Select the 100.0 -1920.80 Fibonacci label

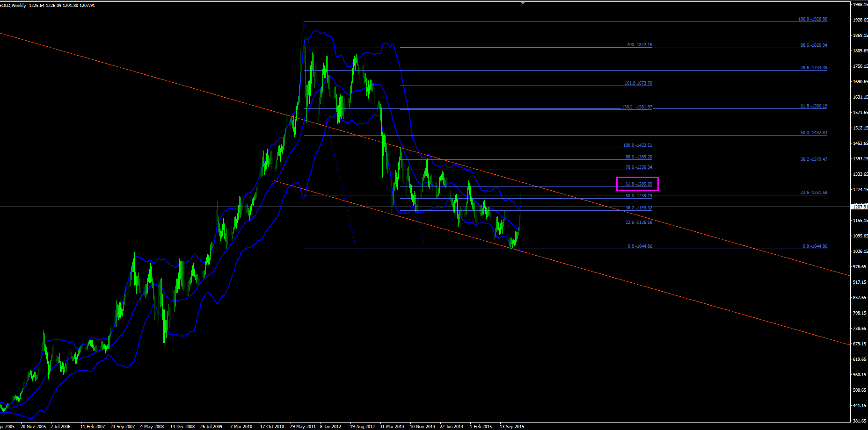pyautogui.click(x=812, y=19)
